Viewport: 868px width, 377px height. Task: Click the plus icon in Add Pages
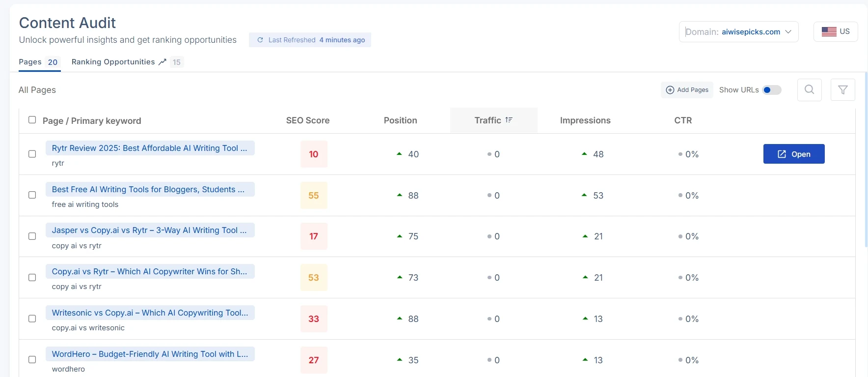click(670, 90)
